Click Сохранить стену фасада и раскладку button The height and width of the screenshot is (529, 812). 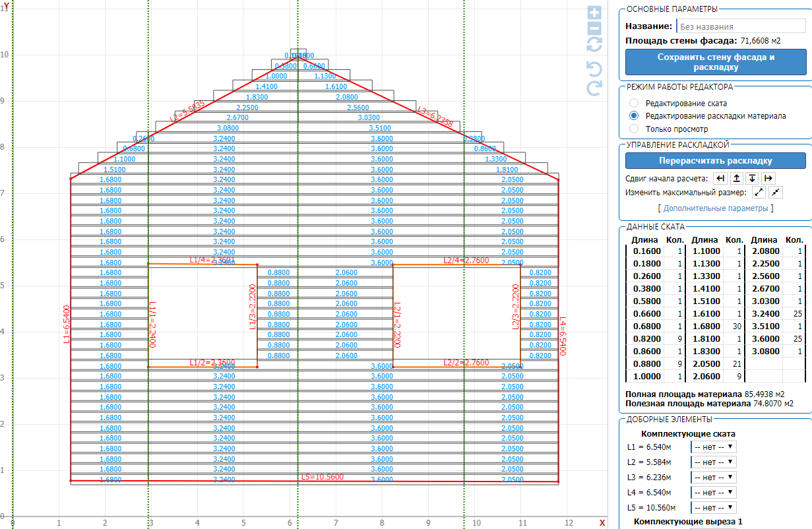tap(716, 62)
